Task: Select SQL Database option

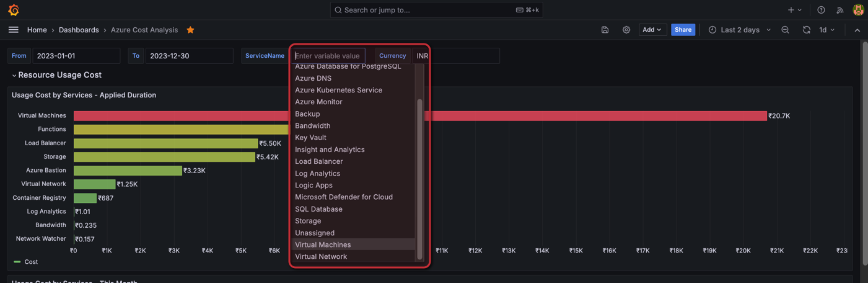Action: tap(353, 209)
